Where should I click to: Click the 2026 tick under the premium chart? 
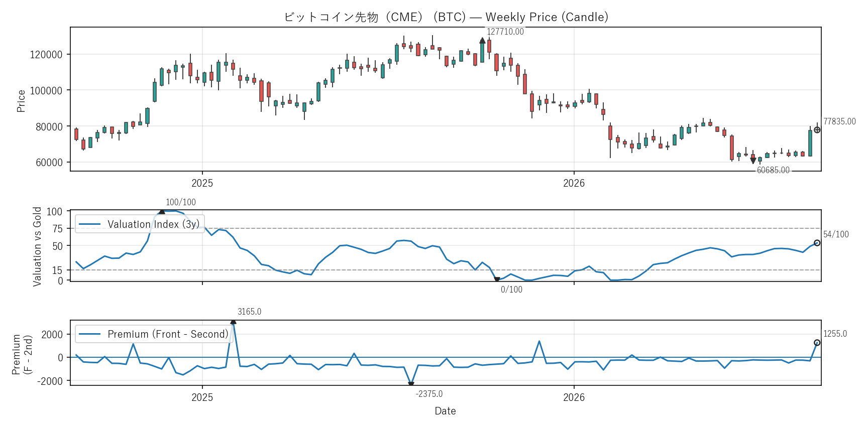574,397
